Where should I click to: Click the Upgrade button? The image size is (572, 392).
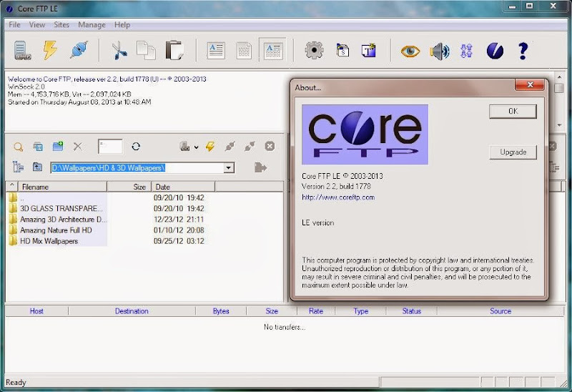pos(513,152)
